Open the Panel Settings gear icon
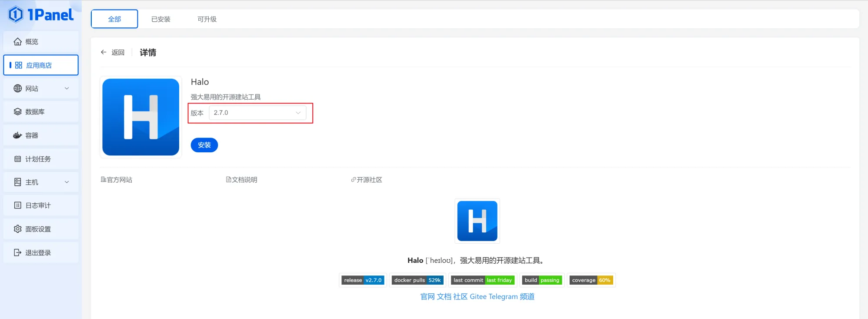Viewport: 868px width, 319px height. tap(17, 229)
